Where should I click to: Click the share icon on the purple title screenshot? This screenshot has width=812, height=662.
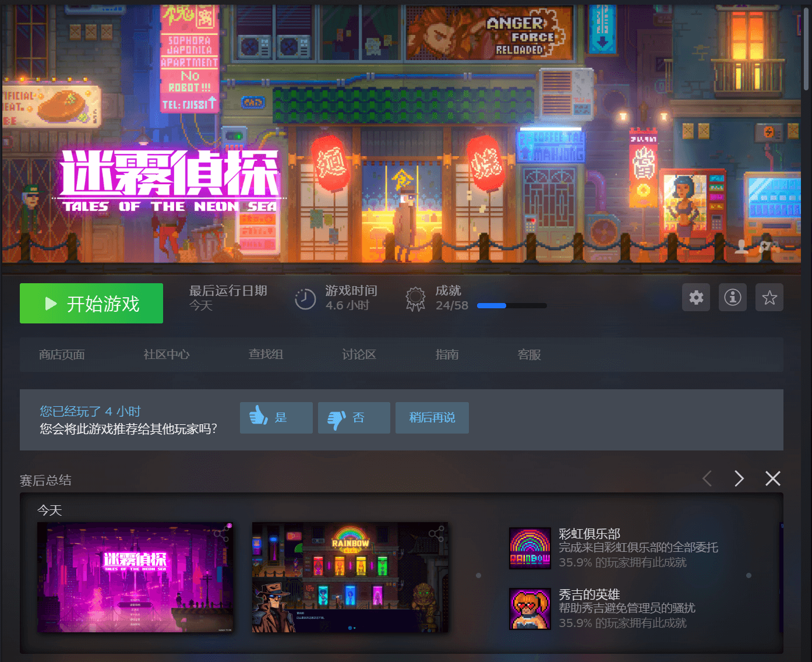pyautogui.click(x=221, y=534)
